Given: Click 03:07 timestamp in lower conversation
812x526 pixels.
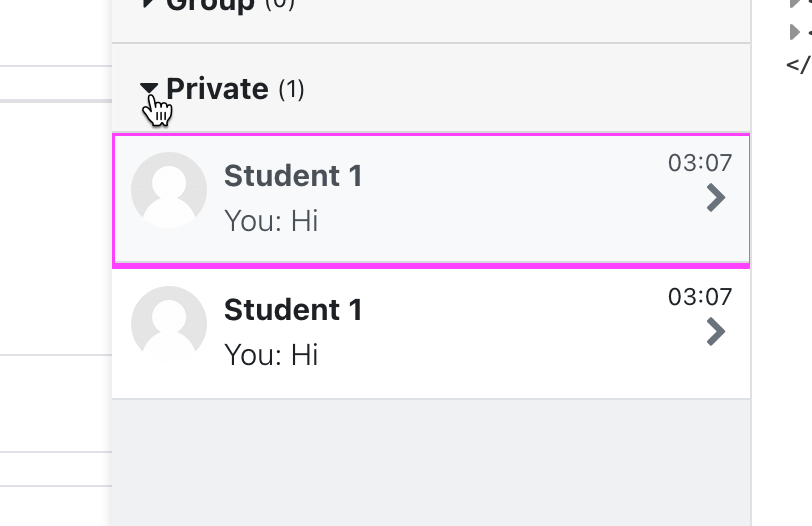Looking at the screenshot, I should (700, 297).
